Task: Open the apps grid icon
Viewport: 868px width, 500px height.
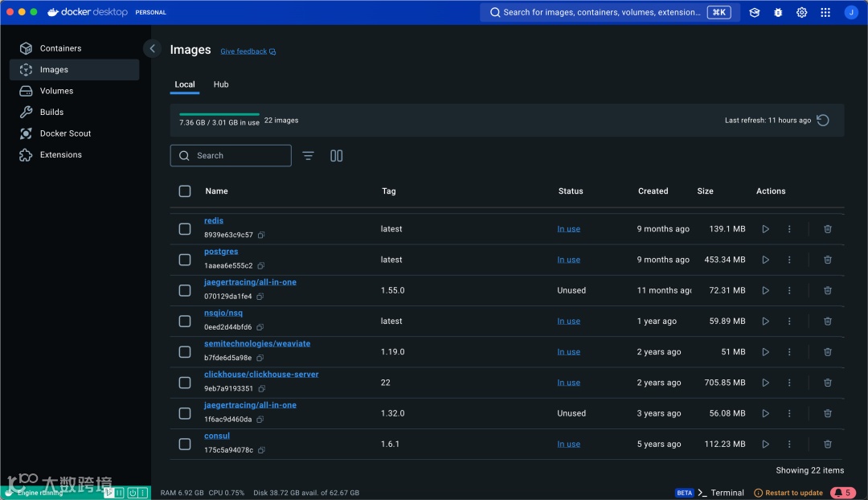Action: point(825,12)
